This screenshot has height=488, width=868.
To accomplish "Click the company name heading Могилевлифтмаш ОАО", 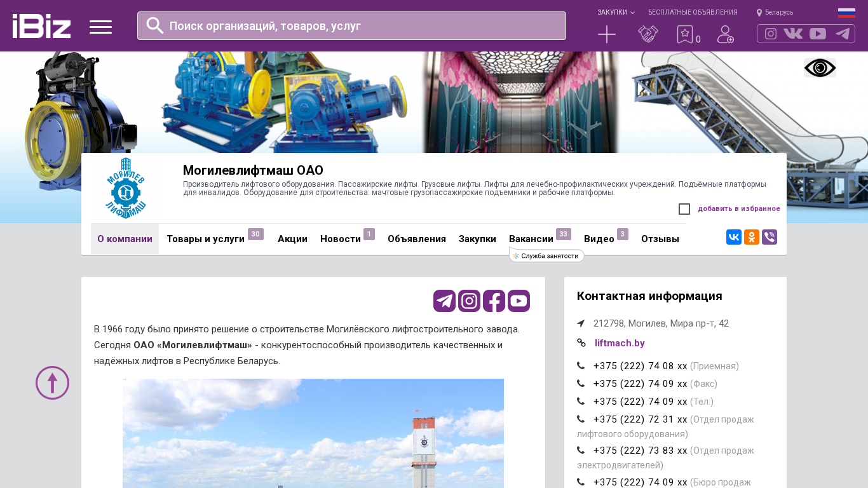I will pyautogui.click(x=253, y=170).
